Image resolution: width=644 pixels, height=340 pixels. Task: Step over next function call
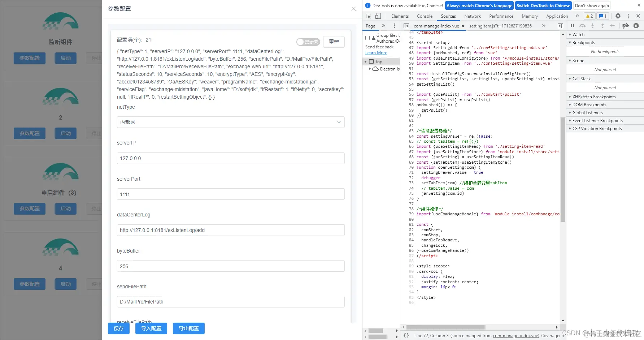tap(582, 26)
